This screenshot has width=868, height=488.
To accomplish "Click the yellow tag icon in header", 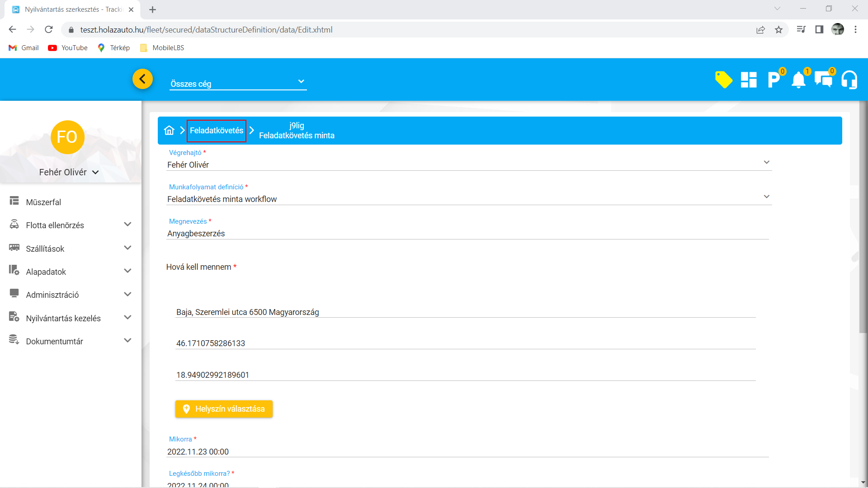I will point(723,80).
